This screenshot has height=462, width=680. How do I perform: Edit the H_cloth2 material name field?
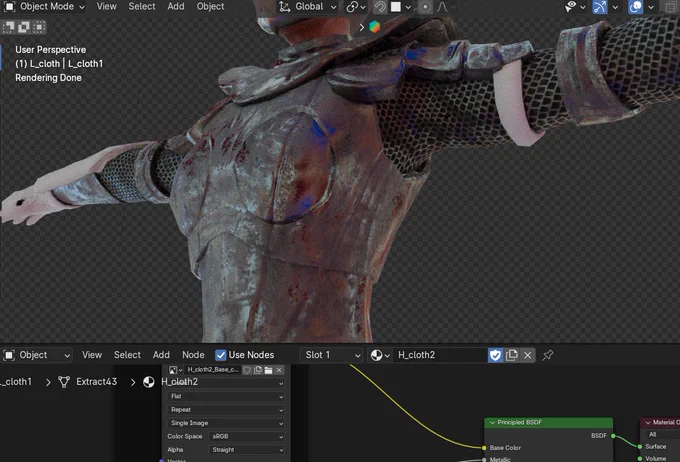(x=440, y=355)
